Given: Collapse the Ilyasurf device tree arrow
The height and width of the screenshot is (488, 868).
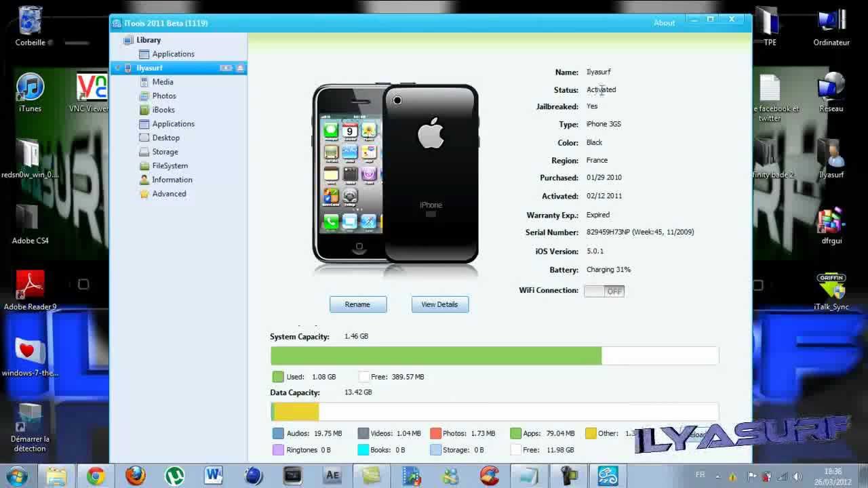Looking at the screenshot, I should click(x=118, y=68).
